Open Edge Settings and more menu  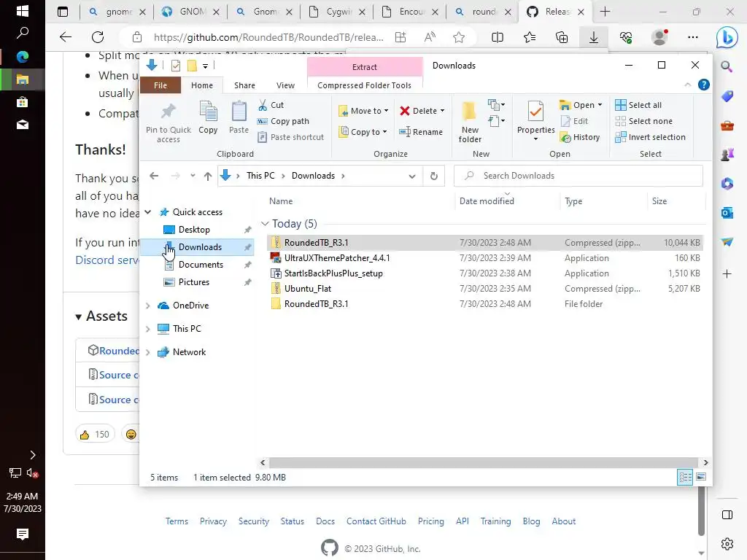click(x=693, y=37)
